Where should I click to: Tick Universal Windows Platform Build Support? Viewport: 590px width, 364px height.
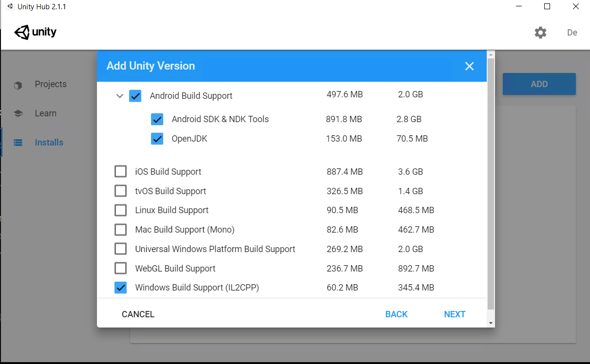tap(120, 249)
